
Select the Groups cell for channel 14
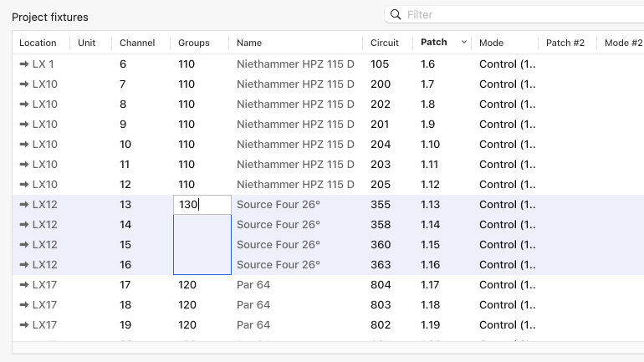201,225
